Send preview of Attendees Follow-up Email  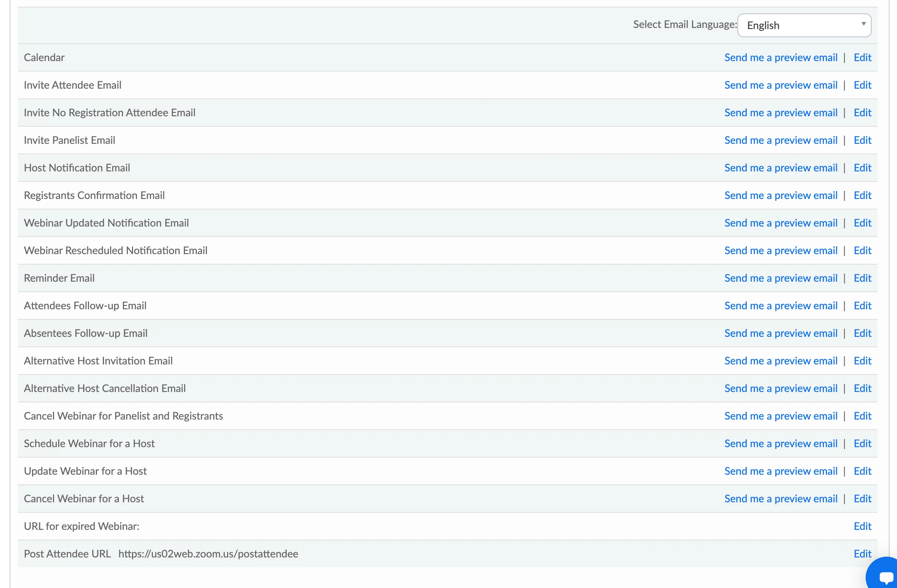(x=781, y=306)
